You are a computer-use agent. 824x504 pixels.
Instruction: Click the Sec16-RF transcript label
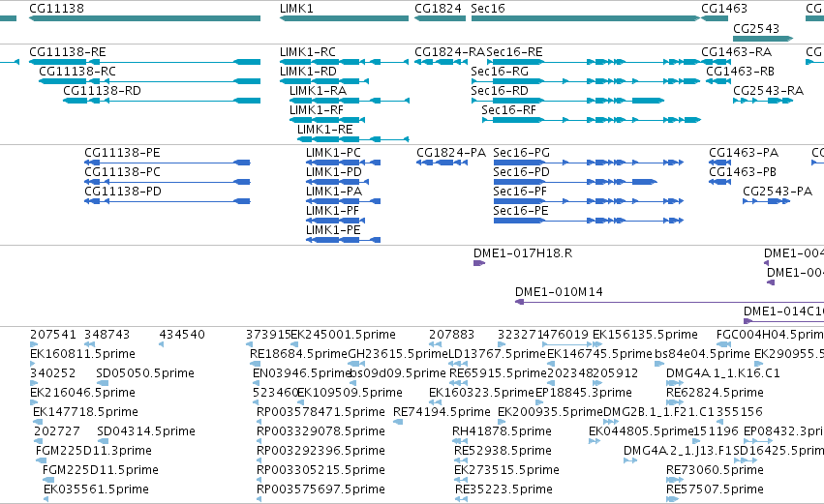click(x=508, y=110)
